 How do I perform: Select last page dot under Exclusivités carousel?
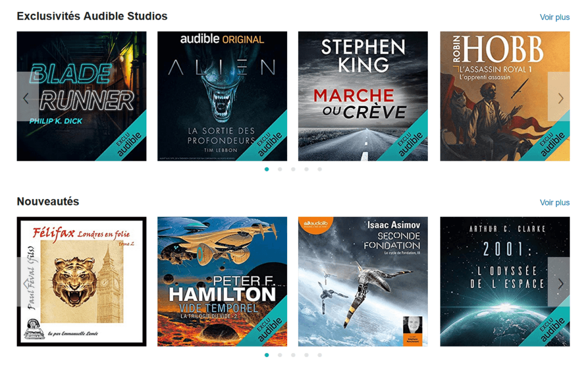coord(319,169)
